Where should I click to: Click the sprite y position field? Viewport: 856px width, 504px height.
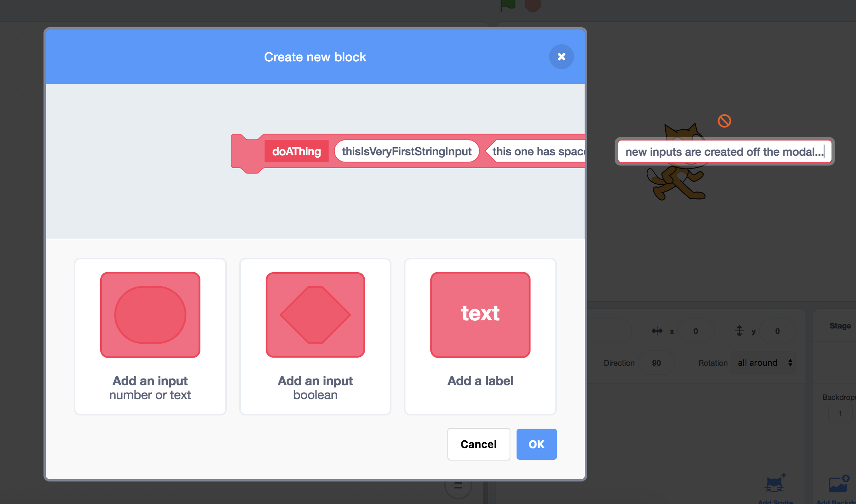[777, 331]
